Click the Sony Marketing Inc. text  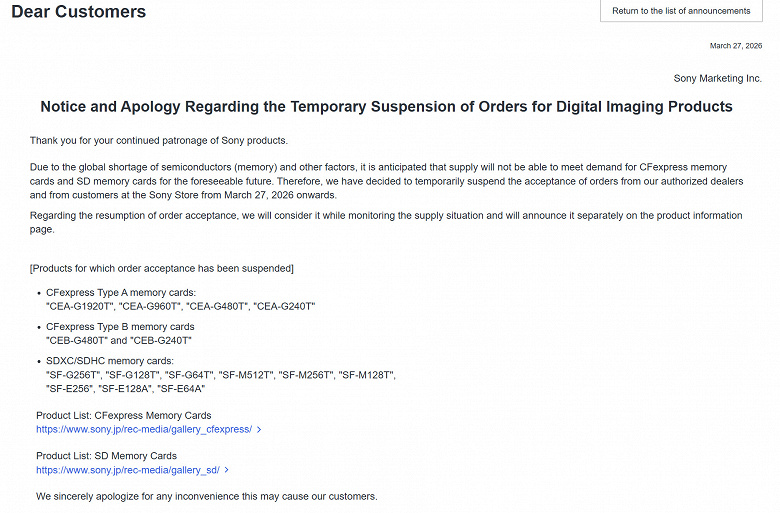coord(717,78)
